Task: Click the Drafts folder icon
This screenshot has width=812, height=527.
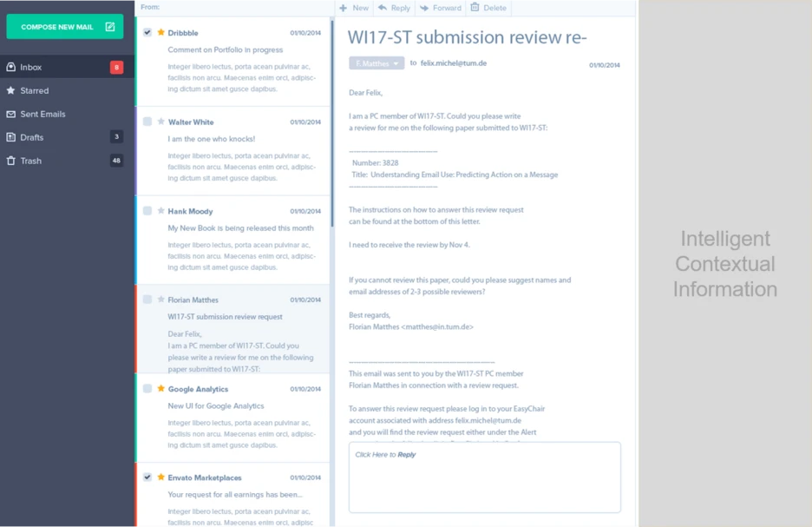Action: coord(11,137)
